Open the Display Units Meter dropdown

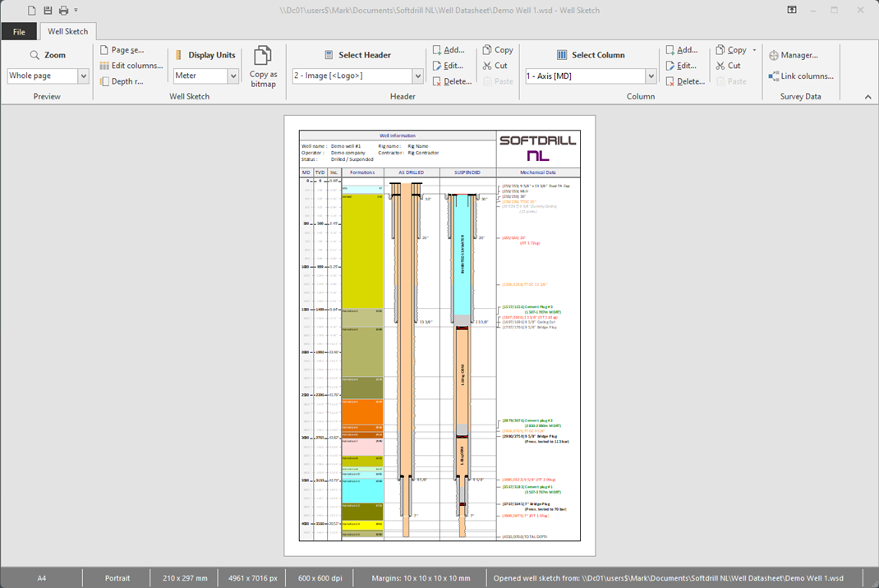pos(232,76)
